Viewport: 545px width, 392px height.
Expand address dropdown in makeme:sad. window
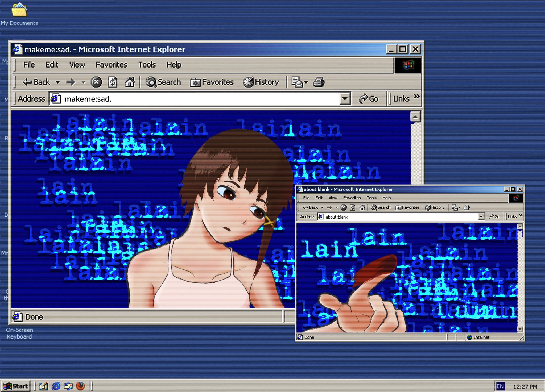click(x=345, y=99)
